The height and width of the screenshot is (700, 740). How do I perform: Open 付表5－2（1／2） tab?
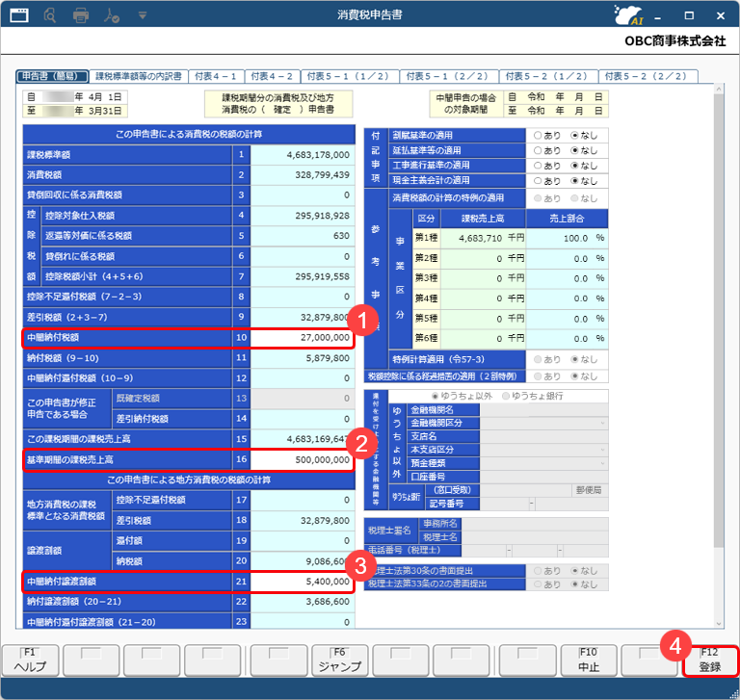[547, 76]
